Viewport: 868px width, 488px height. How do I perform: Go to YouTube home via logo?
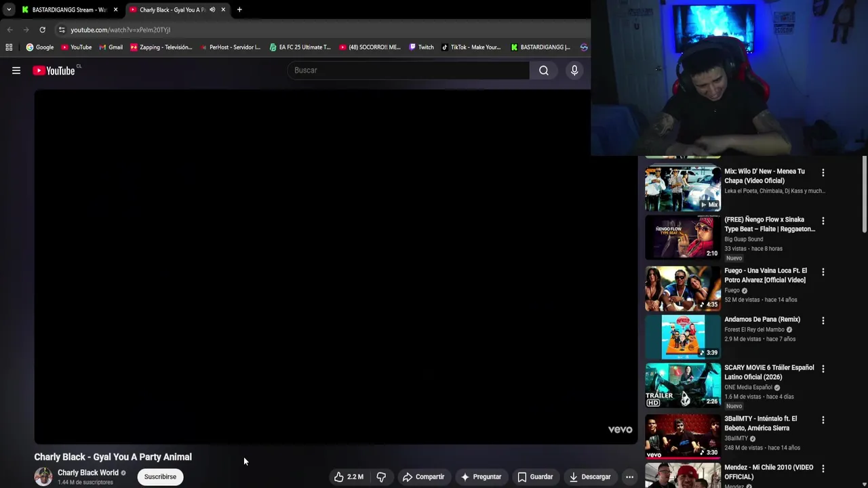[54, 70]
